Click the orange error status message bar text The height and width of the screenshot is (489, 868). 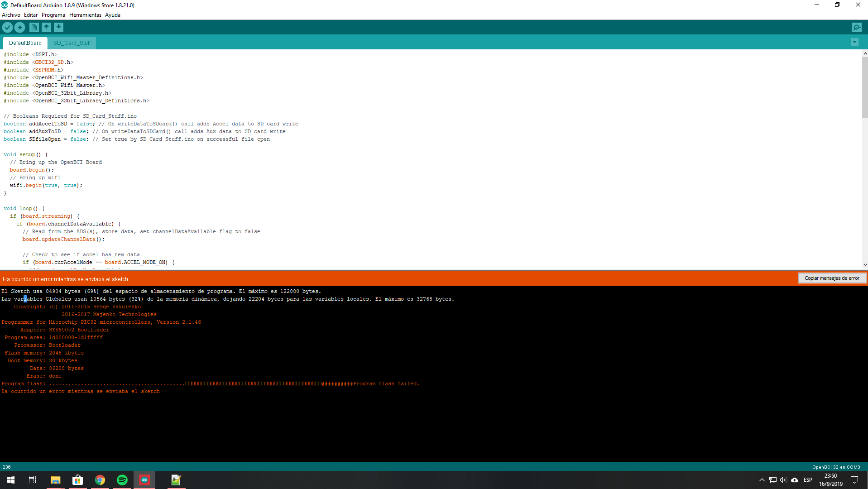(65, 279)
